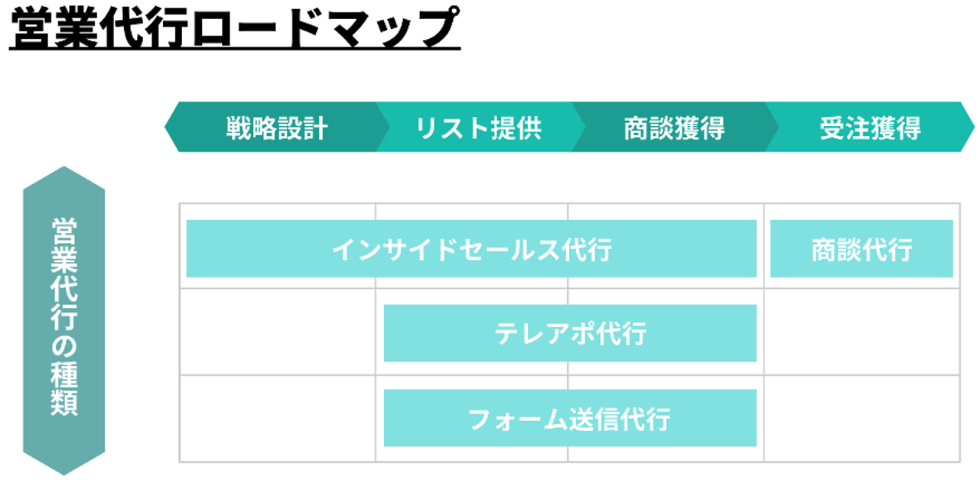Select the リスト提供 stage arrow
980x480 pixels.
[x=480, y=127]
